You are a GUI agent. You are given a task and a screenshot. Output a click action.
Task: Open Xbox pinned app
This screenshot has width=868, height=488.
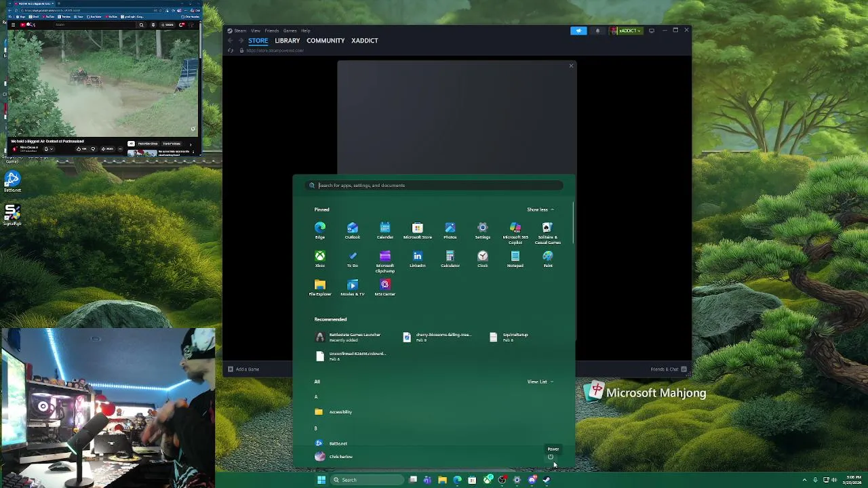(319, 259)
